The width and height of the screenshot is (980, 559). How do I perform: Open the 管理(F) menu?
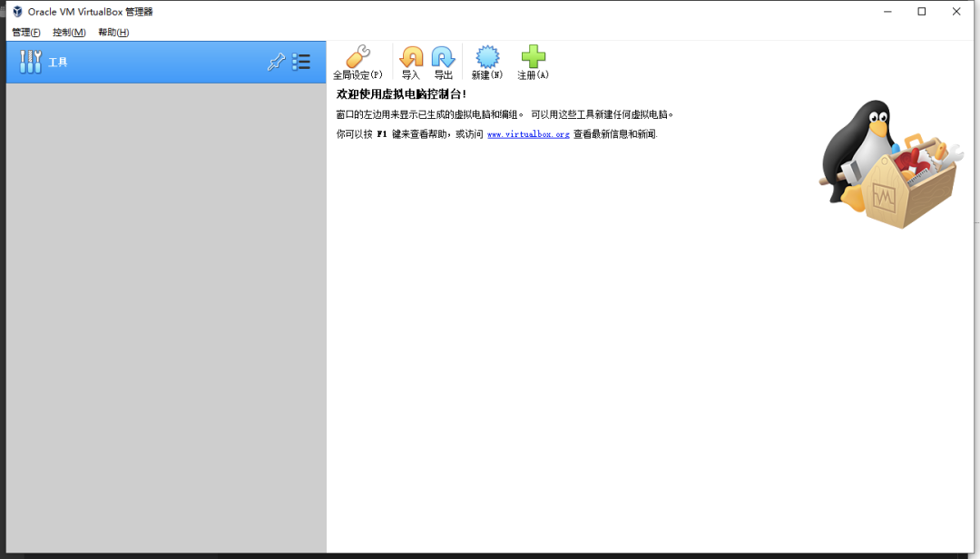(x=26, y=33)
